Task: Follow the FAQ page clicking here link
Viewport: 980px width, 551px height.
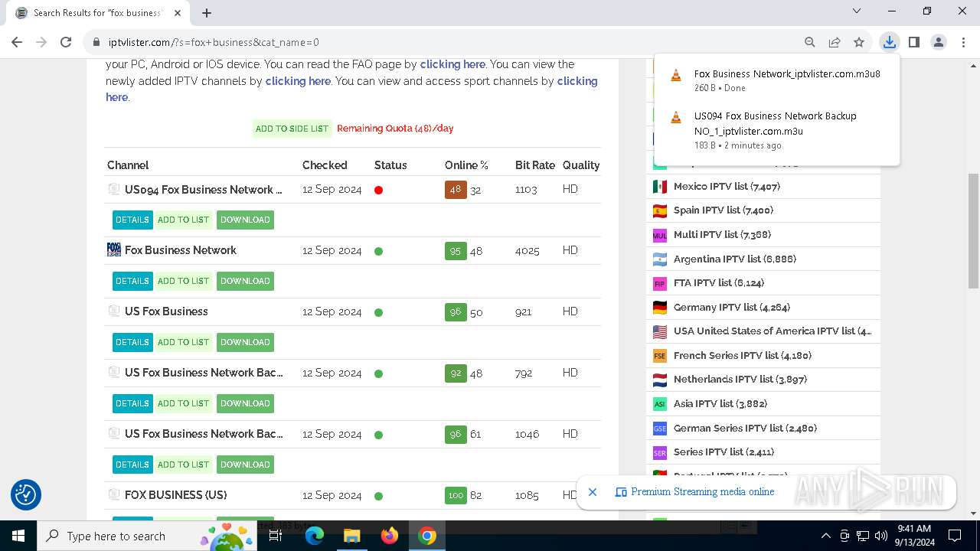Action: tap(452, 64)
